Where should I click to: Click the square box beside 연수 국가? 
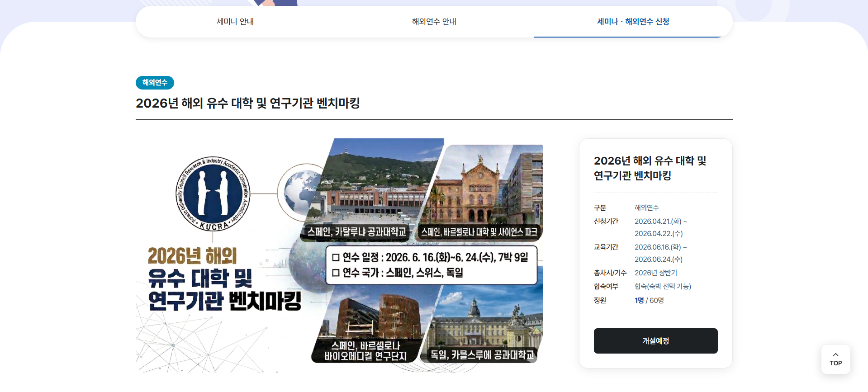point(336,273)
